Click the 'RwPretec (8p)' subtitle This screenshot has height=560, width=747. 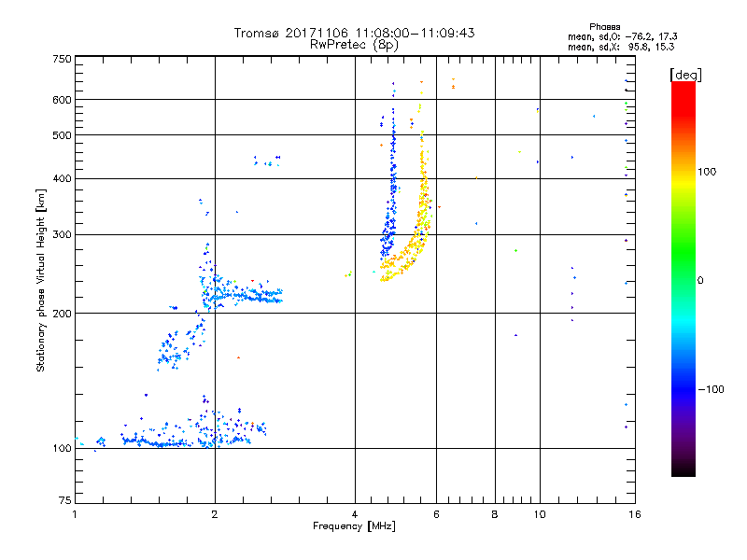point(354,45)
